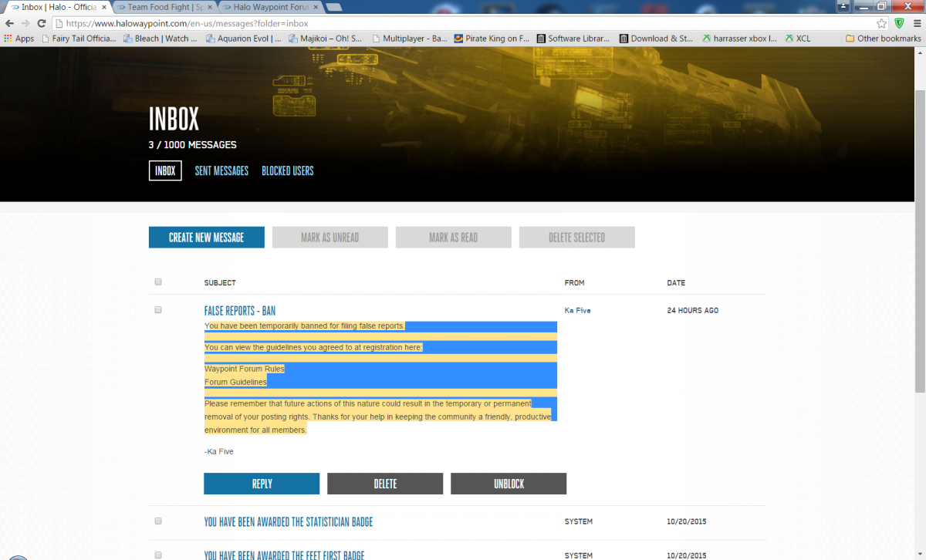Switch to the Sent Messages tab

click(221, 171)
